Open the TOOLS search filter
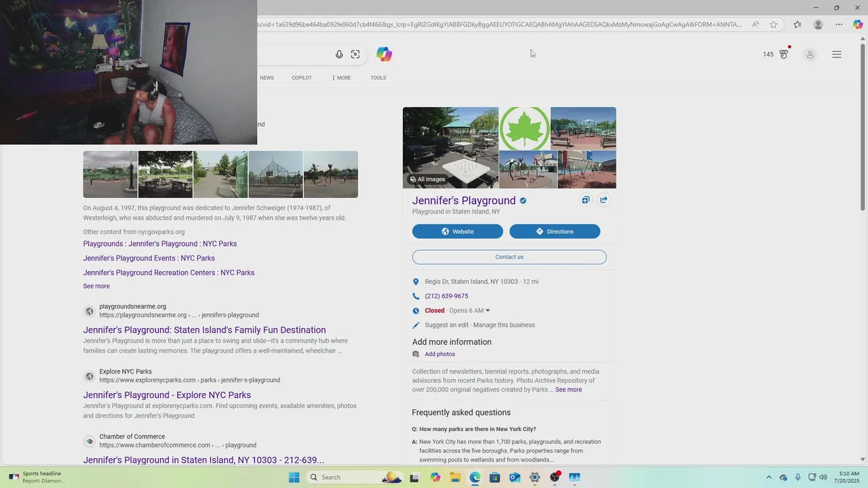This screenshot has width=868, height=488. click(378, 78)
